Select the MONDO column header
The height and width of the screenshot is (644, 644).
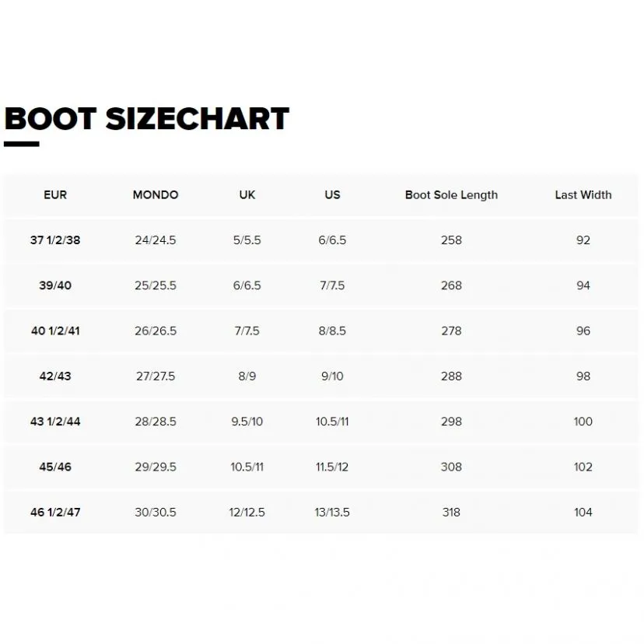(x=156, y=195)
